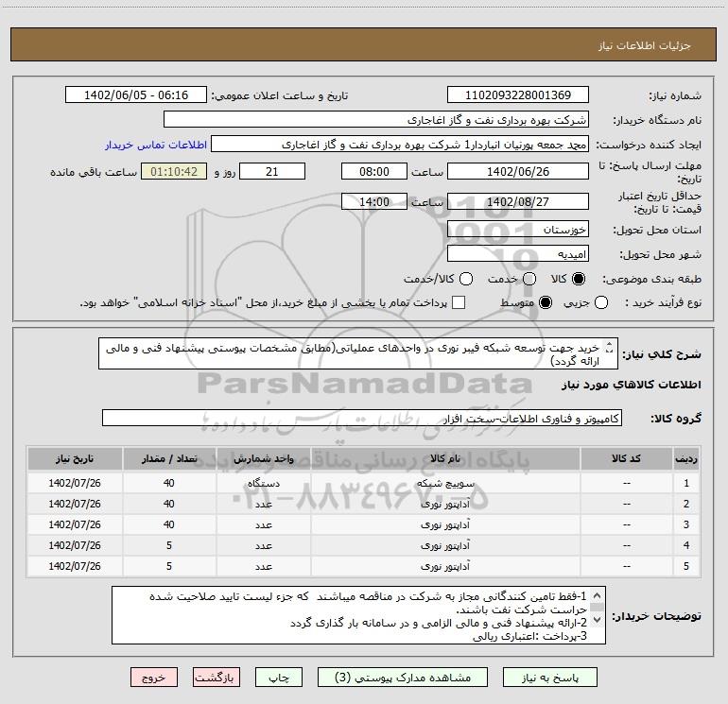Click scroll up arrow in buyer notes box

point(598,595)
